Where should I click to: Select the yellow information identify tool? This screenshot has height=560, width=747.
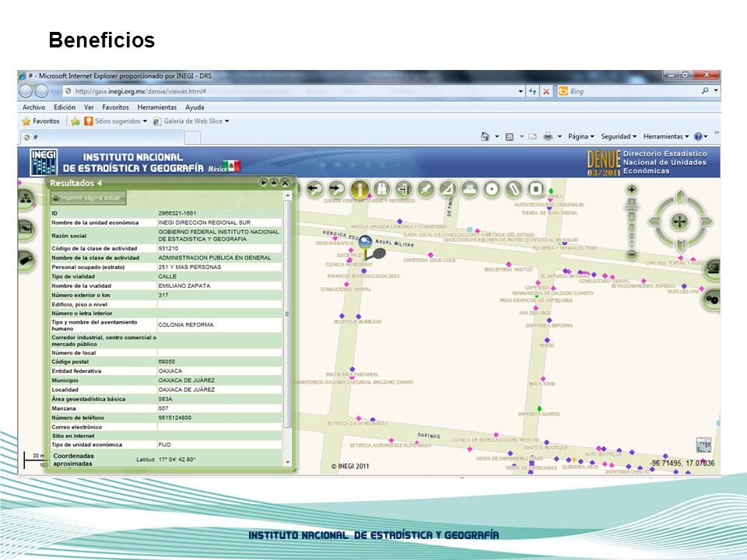(359, 189)
